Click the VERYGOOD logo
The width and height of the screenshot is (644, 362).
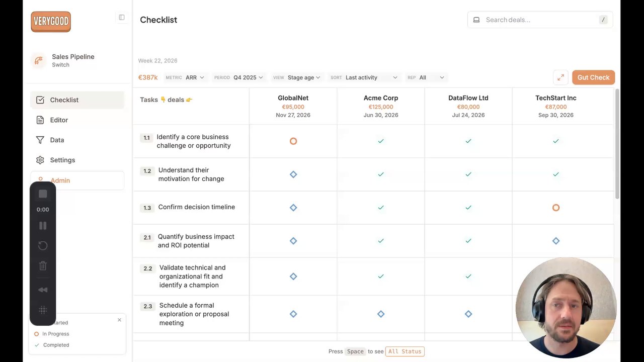[51, 22]
